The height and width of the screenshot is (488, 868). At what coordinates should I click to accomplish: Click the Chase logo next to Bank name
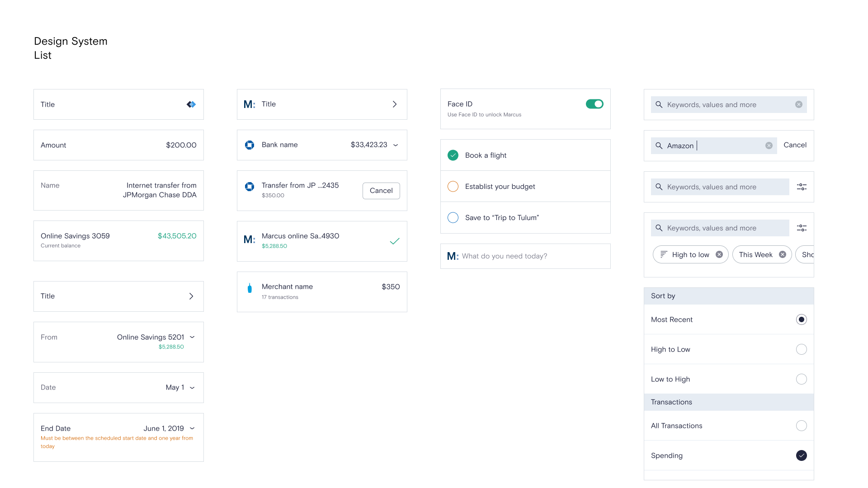(x=250, y=145)
